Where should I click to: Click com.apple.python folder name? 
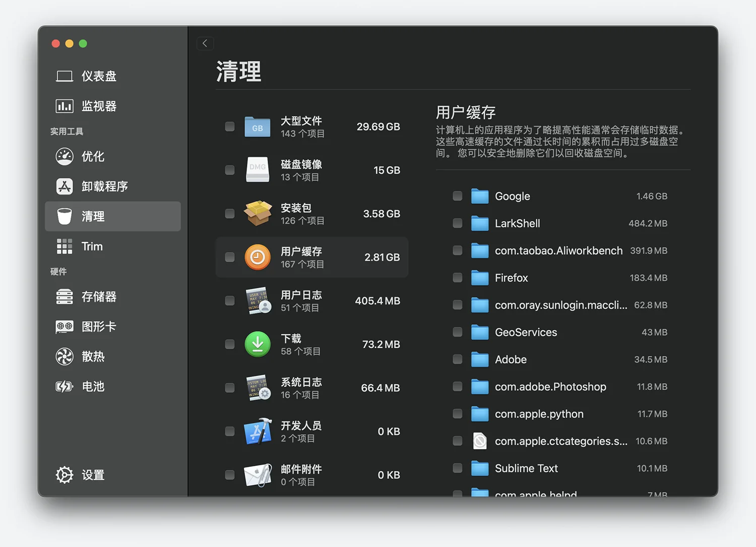[x=539, y=414]
